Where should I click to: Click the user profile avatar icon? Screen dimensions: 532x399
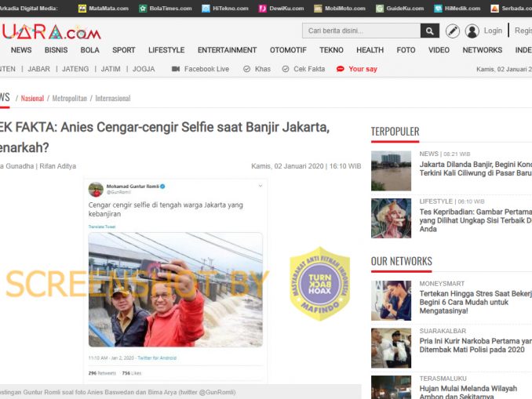472,31
